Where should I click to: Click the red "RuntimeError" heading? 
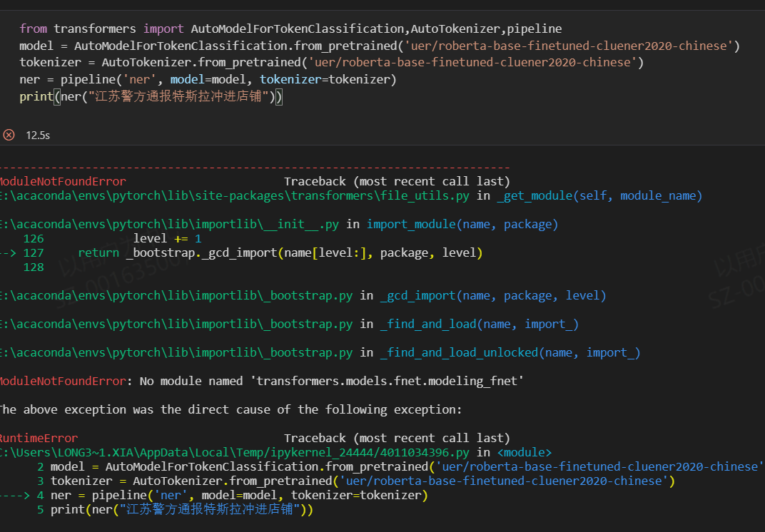(x=39, y=439)
